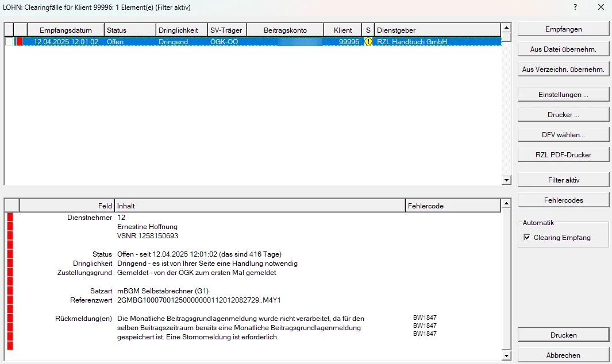The image size is (612, 364).
Task: Click the Dienstgeber column header
Action: [437, 30]
